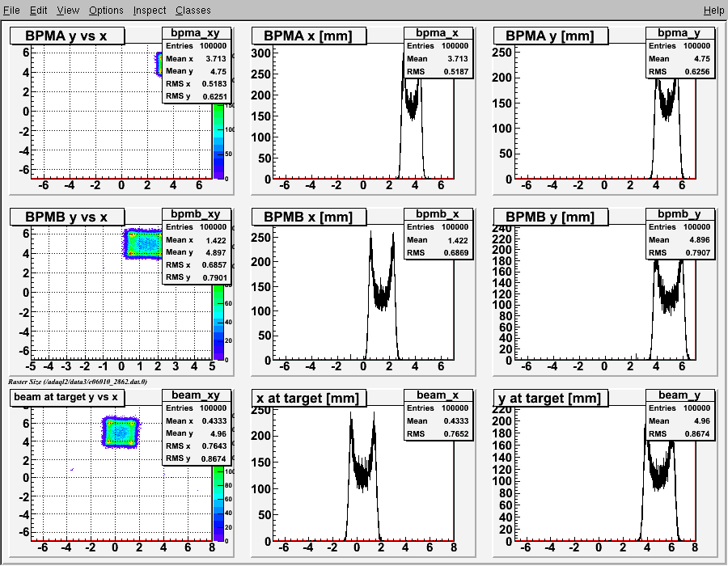Click 'Mean 4.896' in bpmb_y stats
Screen dimensions: 728x566
coord(679,240)
